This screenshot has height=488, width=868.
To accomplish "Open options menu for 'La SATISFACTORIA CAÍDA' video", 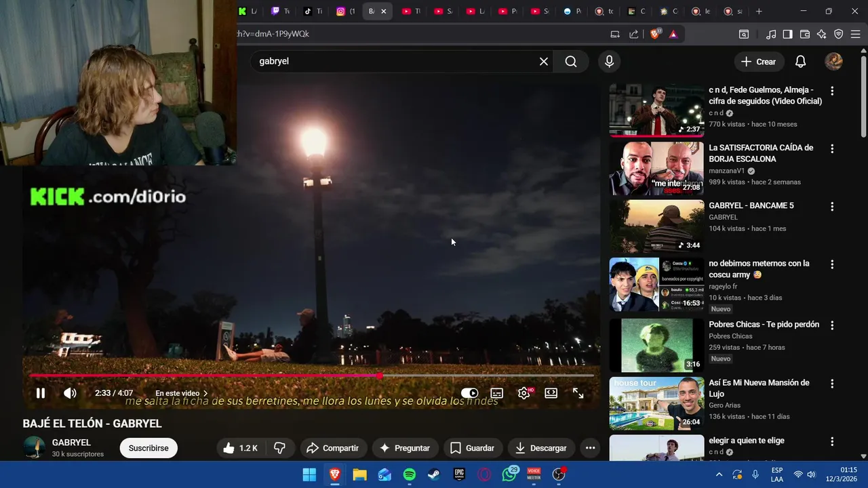I will point(832,148).
